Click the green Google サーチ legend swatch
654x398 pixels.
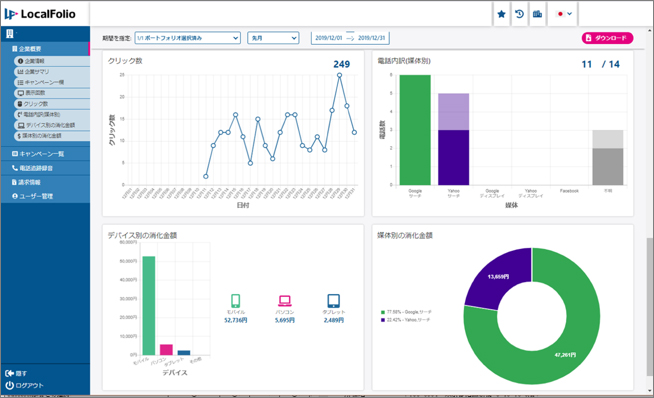(382, 312)
